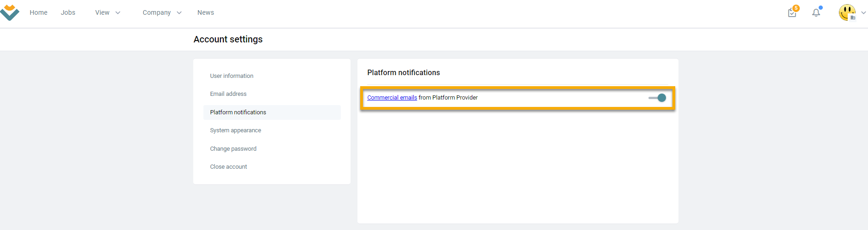Screen dimensions: 868x230
Task: Open the News menu item
Action: click(206, 12)
